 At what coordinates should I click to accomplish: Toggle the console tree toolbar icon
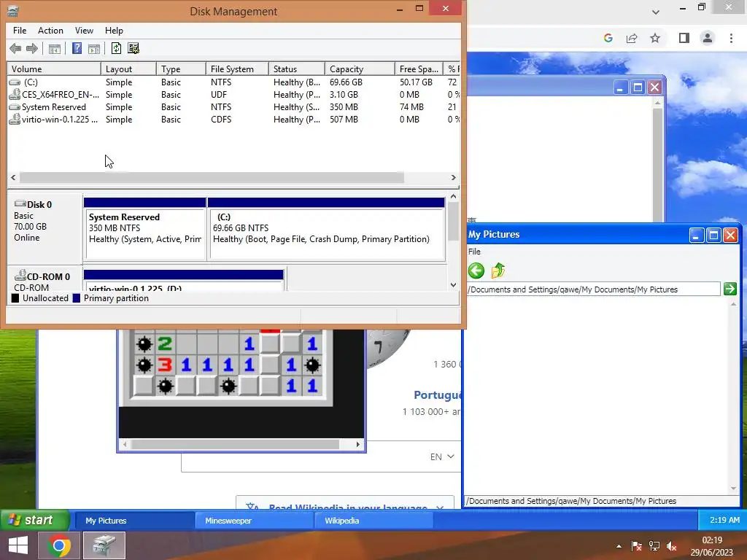pyautogui.click(x=55, y=49)
